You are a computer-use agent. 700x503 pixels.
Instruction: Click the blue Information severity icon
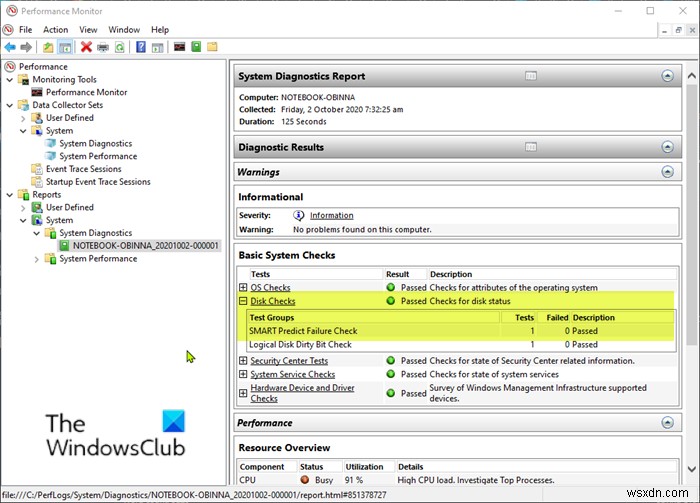coord(299,215)
